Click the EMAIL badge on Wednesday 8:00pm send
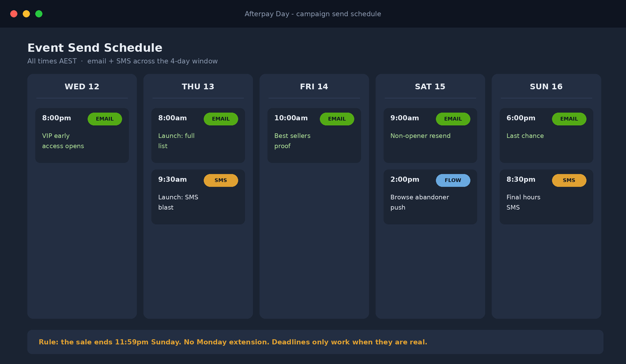 [105, 119]
